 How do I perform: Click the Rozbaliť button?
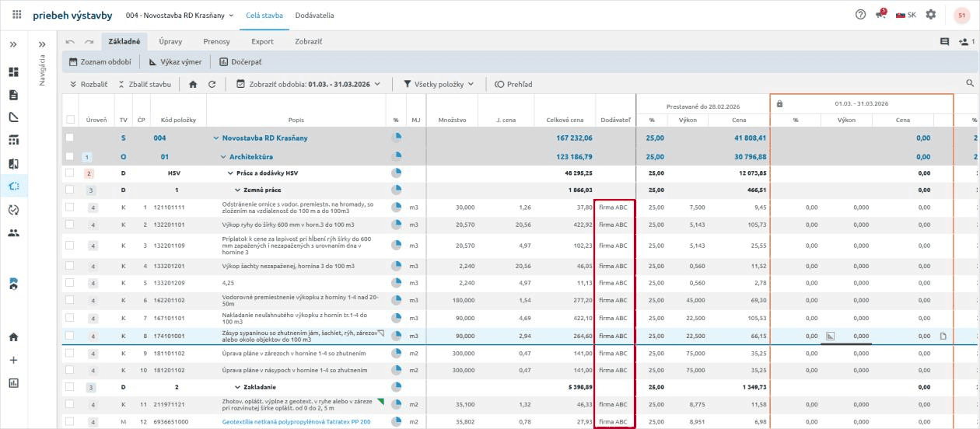point(89,84)
